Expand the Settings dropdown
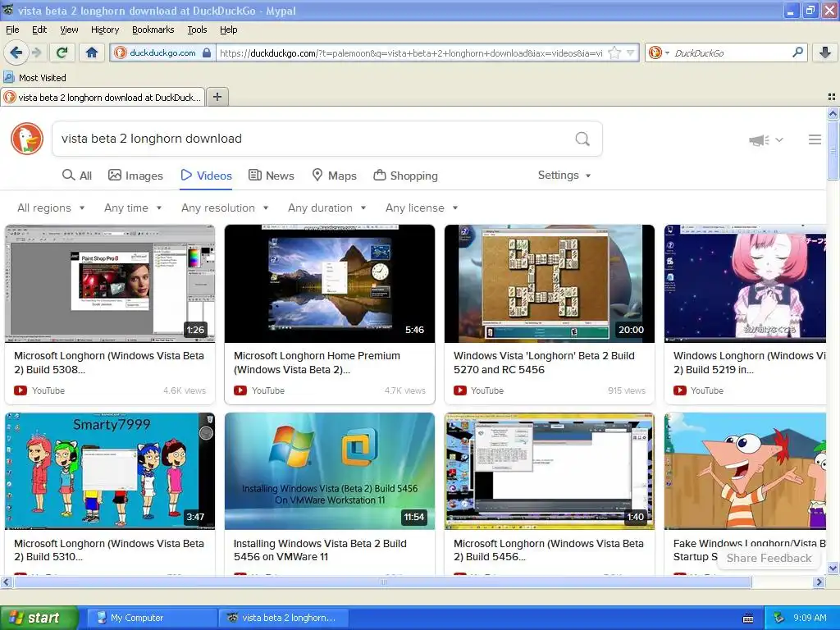The width and height of the screenshot is (840, 630). click(564, 176)
